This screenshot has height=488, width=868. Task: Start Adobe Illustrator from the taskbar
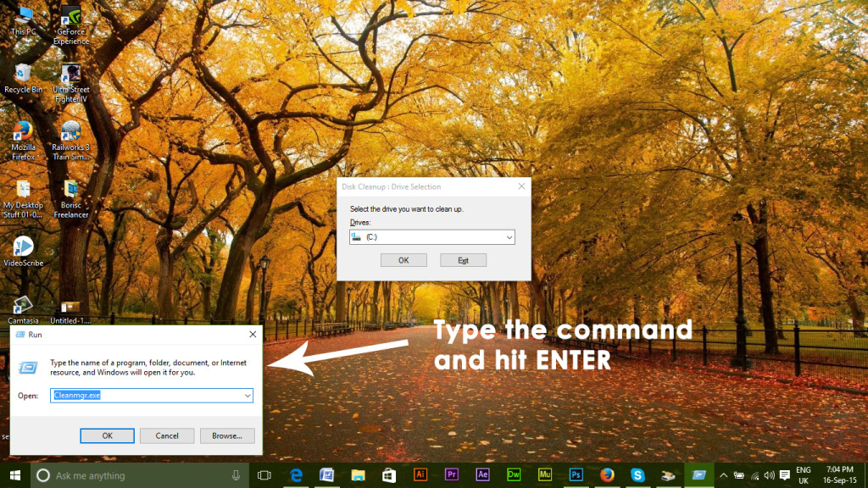click(x=420, y=474)
